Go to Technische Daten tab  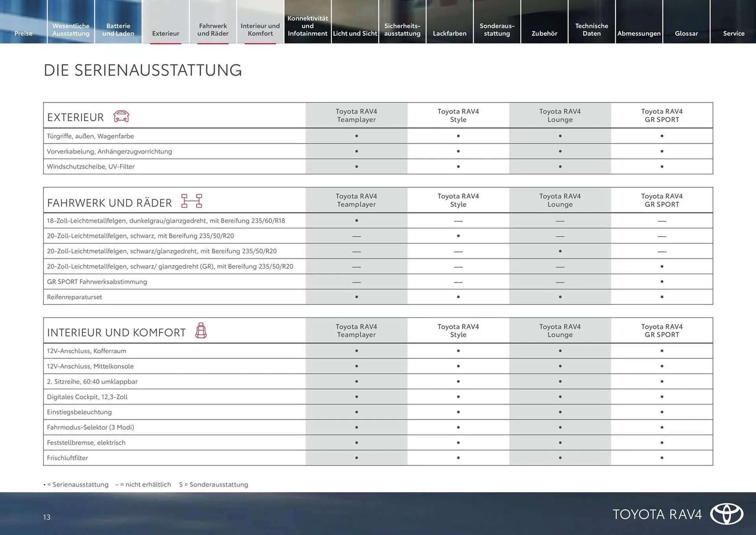[x=591, y=30]
